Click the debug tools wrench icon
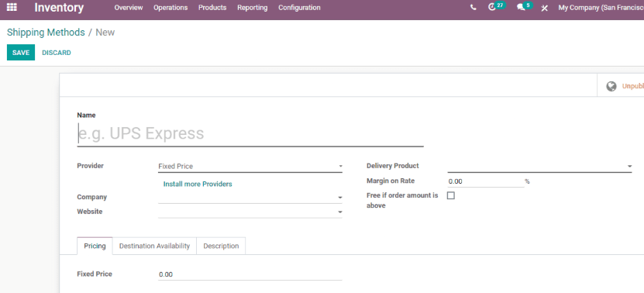 pos(544,8)
